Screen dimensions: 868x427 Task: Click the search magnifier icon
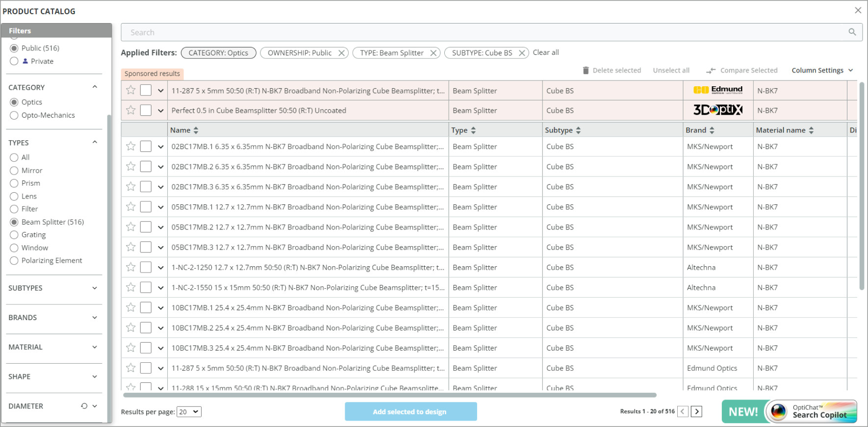click(852, 32)
